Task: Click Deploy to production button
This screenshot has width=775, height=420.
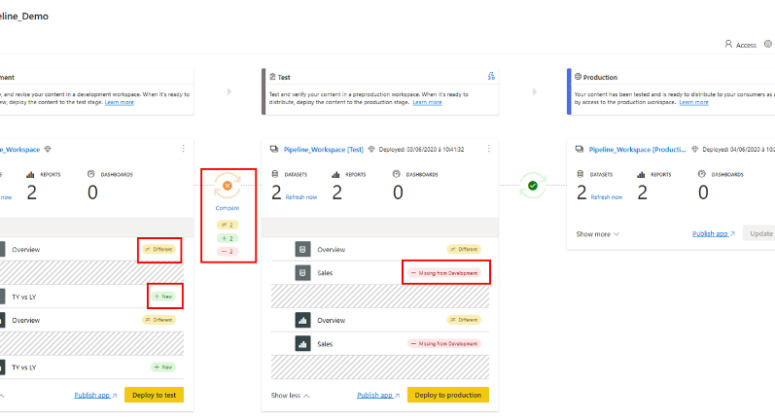Action: [448, 395]
